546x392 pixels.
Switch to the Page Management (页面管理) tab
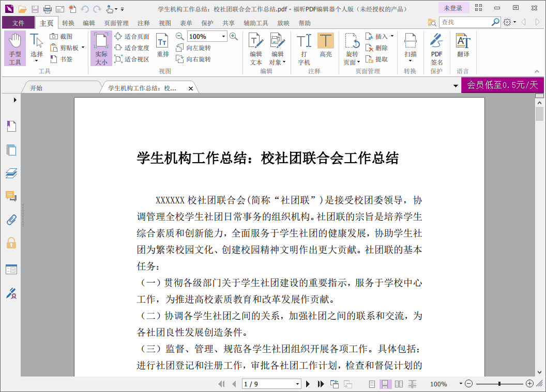click(116, 23)
